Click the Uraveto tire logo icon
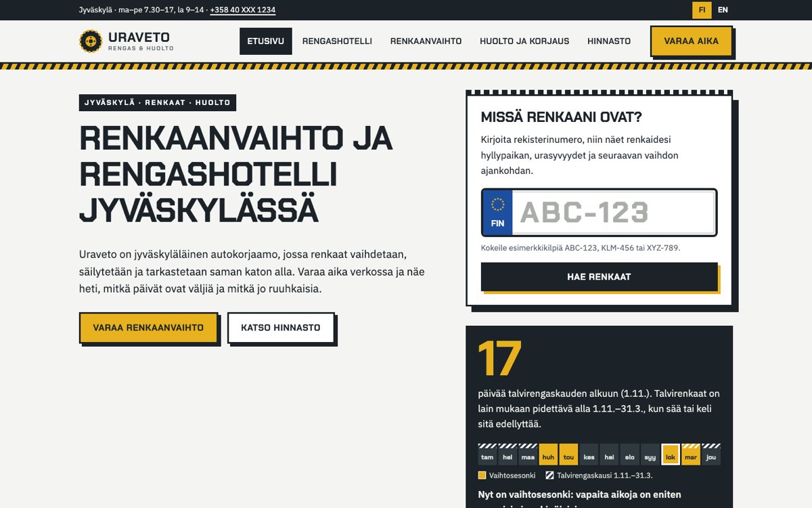The width and height of the screenshot is (812, 508). tap(91, 41)
